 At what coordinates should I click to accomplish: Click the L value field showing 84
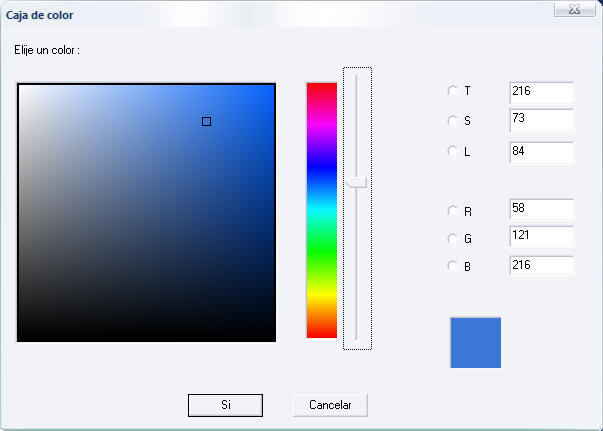click(x=541, y=152)
